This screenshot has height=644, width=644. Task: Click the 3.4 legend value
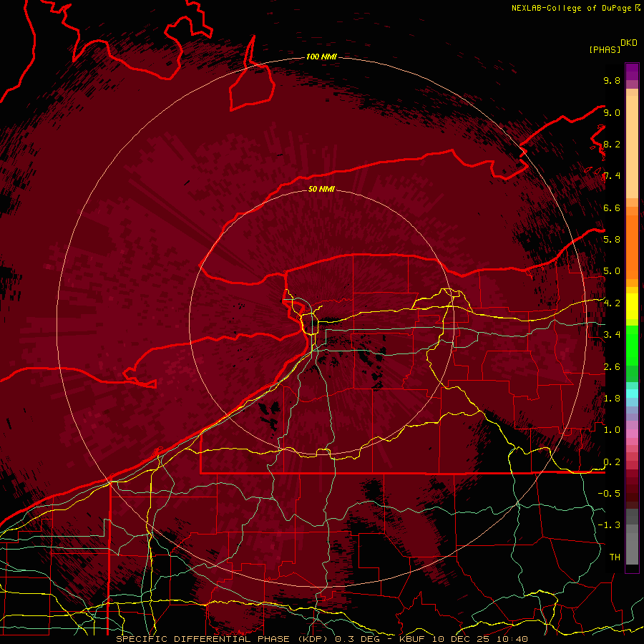click(612, 335)
